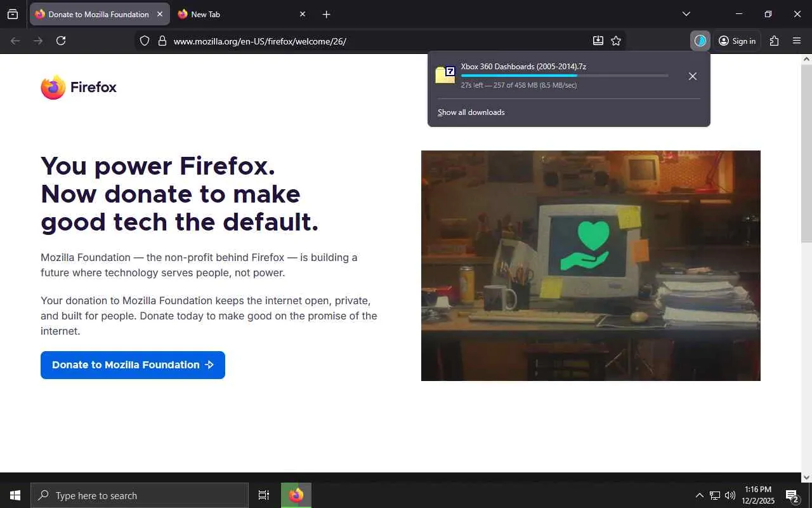Open a new tab with plus button
This screenshot has width=812, height=508.
[x=326, y=14]
